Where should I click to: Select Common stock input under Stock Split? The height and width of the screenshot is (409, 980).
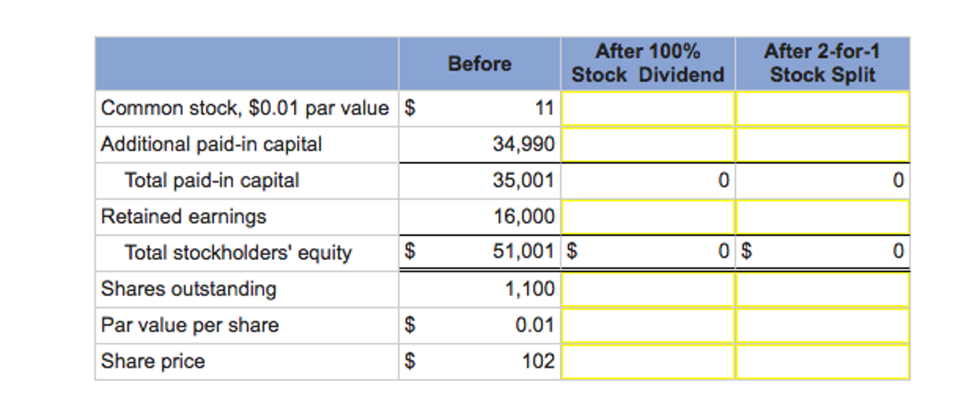point(822,109)
